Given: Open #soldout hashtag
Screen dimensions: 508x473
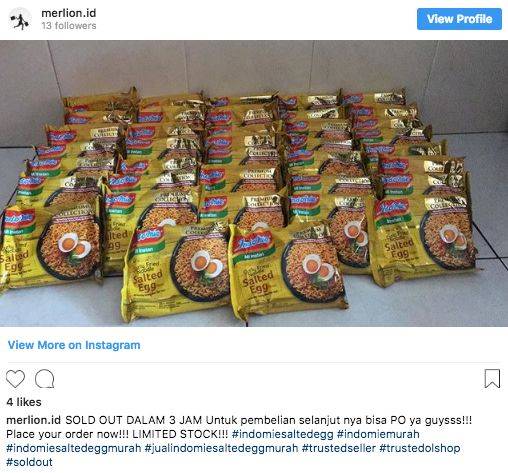Looking at the screenshot, I should 29,462.
